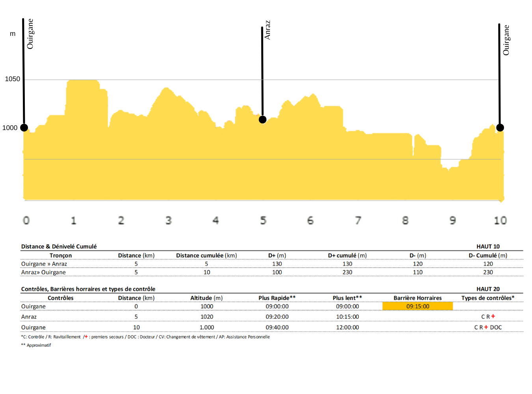
Task: Click the HAUT 20 heading
Action: [x=487, y=289]
